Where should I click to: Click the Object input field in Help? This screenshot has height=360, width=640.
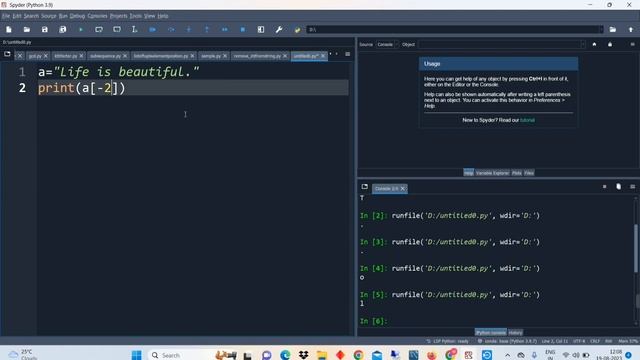pos(502,44)
